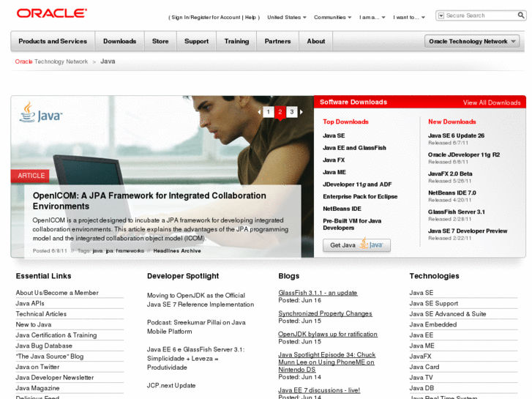Screen dimensions: 532x399
Task: Open the Store menu item
Action: (160, 41)
